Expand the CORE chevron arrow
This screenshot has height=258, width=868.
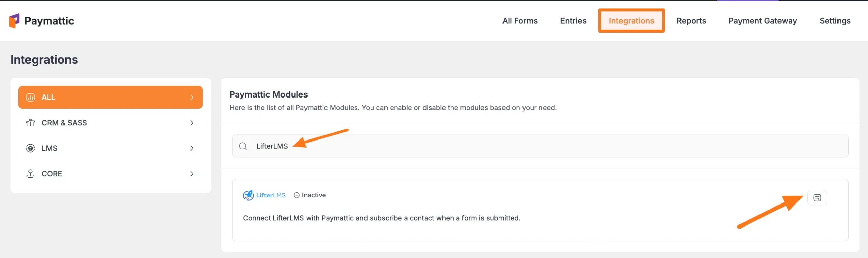click(192, 174)
